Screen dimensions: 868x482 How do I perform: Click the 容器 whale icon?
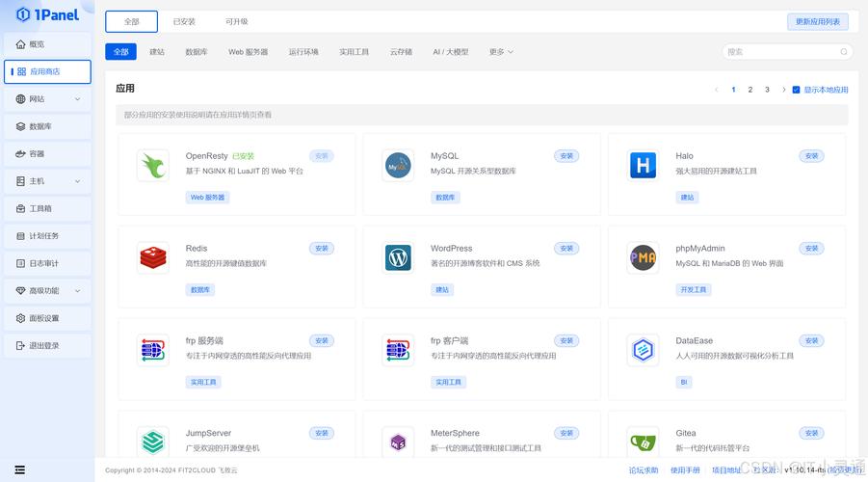click(20, 154)
